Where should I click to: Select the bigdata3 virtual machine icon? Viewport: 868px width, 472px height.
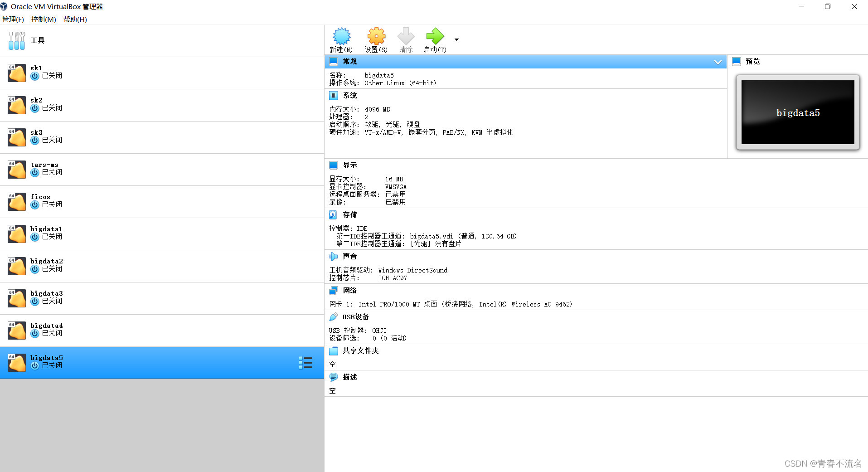(17, 298)
